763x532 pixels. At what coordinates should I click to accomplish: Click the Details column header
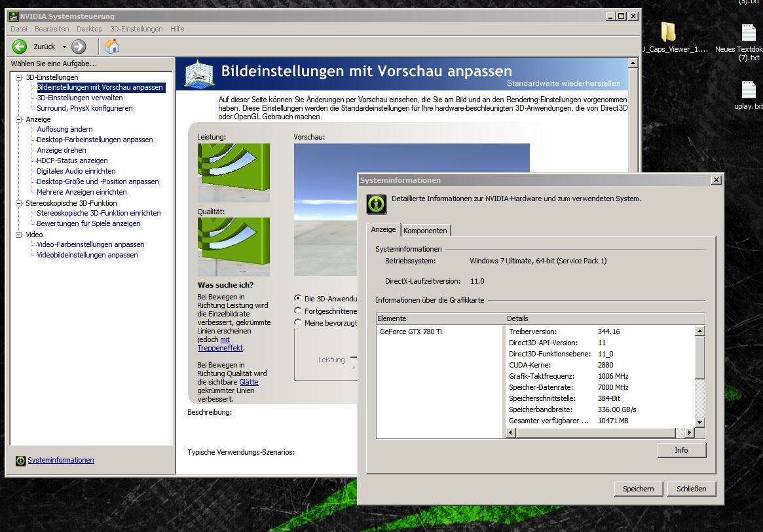(605, 318)
